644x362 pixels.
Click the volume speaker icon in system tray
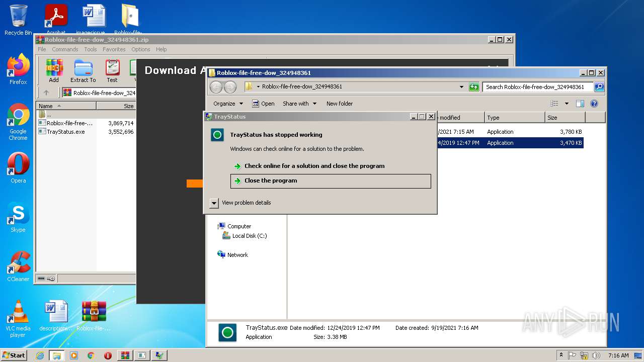point(596,355)
